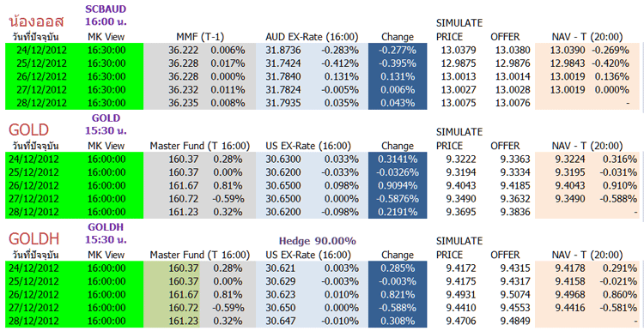Image resolution: width=644 pixels, height=331 pixels.
Task: Select the MMF value 36.235
Action: [x=183, y=103]
